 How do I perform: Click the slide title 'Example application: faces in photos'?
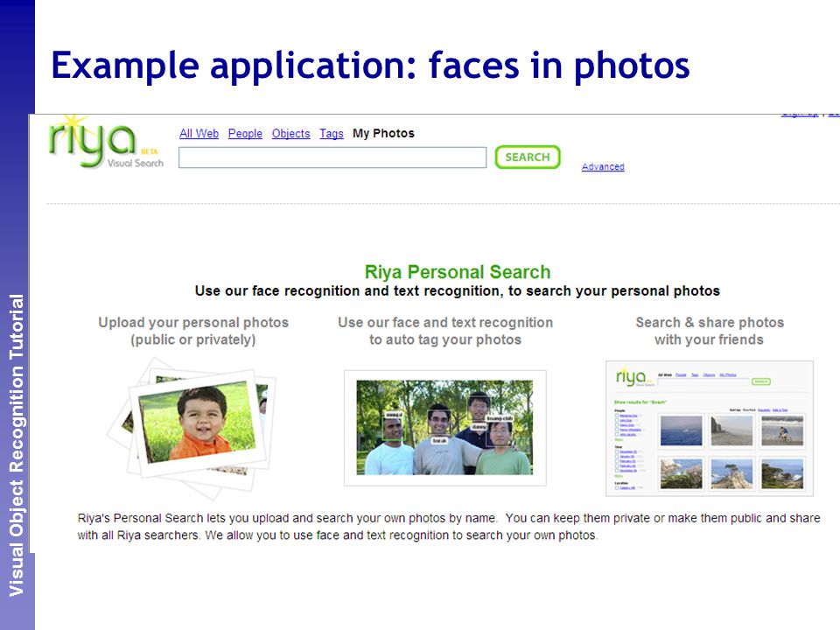[370, 65]
